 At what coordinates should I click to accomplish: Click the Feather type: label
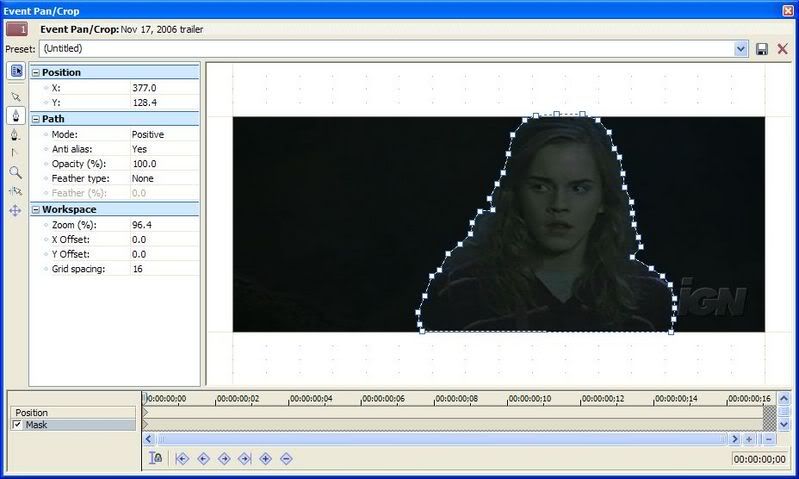pyautogui.click(x=81, y=178)
